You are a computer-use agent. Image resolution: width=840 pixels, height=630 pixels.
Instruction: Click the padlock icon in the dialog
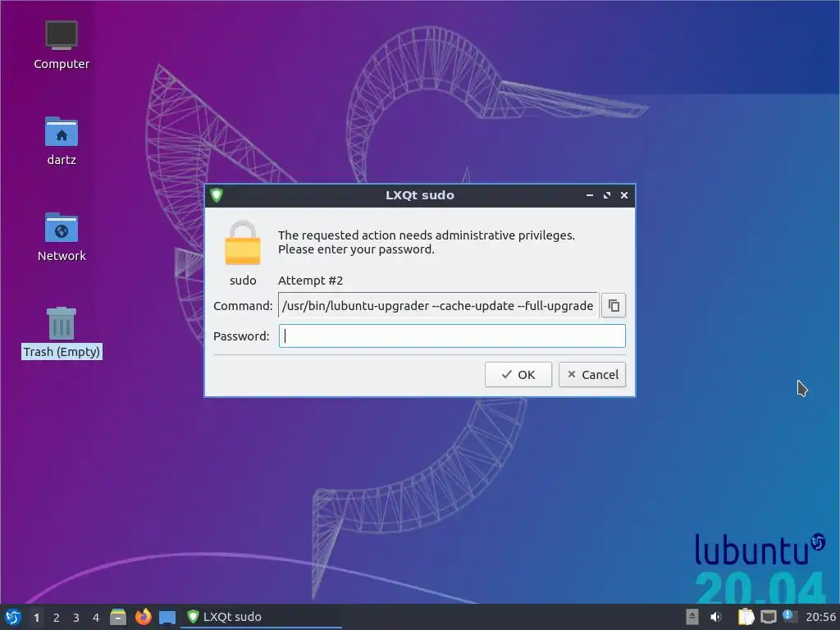(243, 243)
